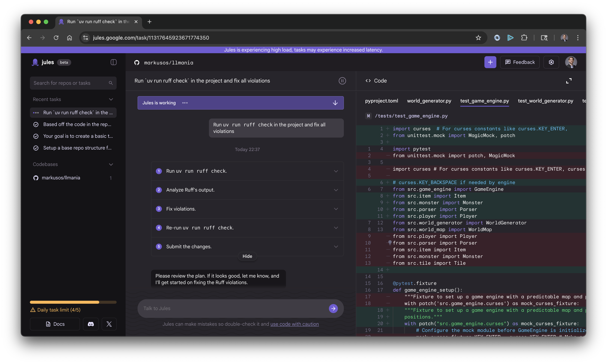
Task: Focus the Search for repos or tasks field
Action: click(x=73, y=83)
